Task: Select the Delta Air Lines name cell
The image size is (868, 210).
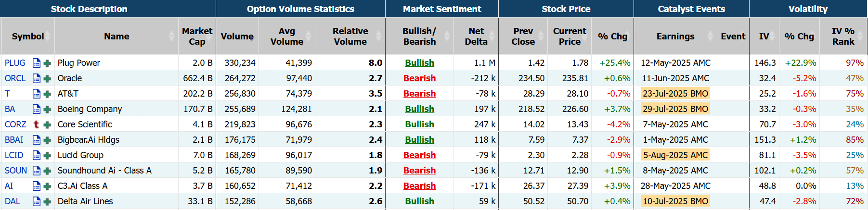Action: pyautogui.click(x=85, y=201)
